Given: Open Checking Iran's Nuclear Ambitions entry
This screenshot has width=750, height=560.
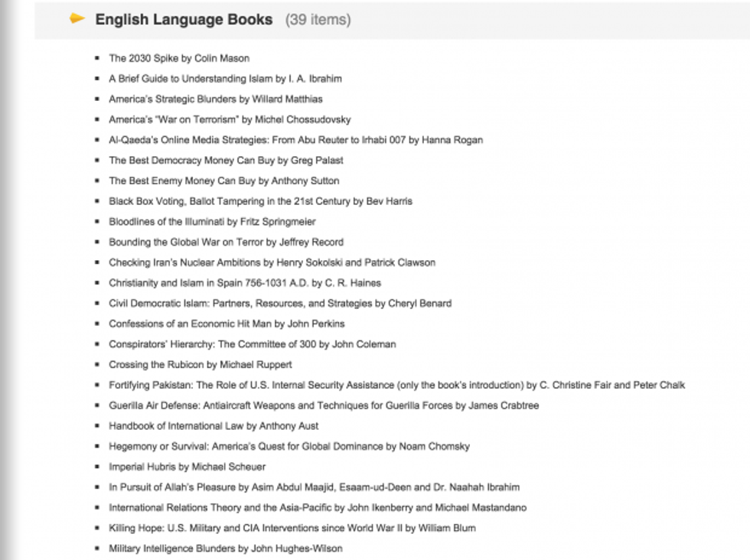Looking at the screenshot, I should (x=272, y=262).
